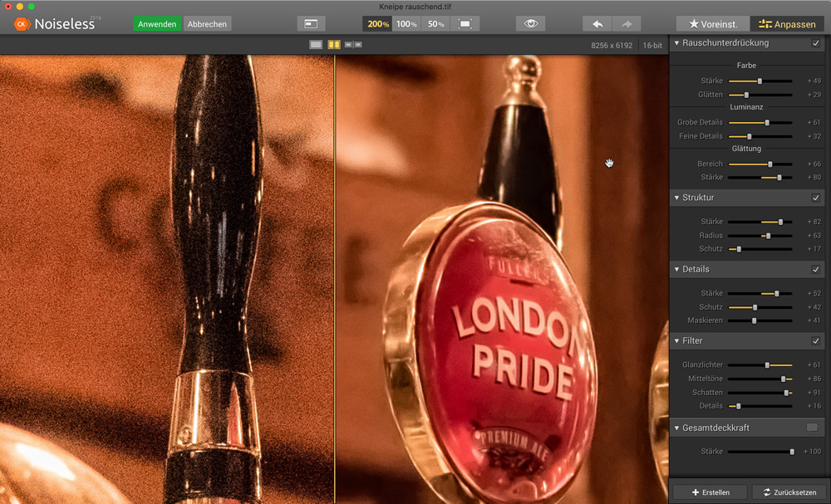Click the redo arrow icon
The height and width of the screenshot is (504, 831).
coord(627,24)
